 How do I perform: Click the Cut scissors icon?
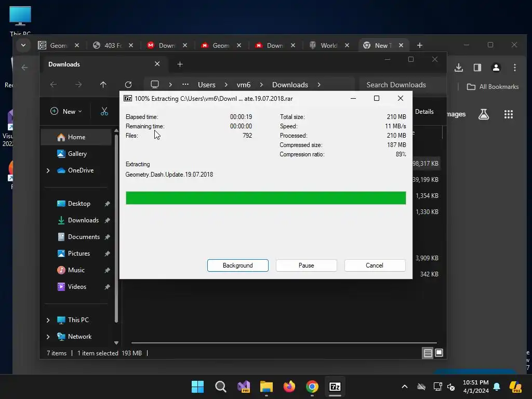(x=104, y=111)
